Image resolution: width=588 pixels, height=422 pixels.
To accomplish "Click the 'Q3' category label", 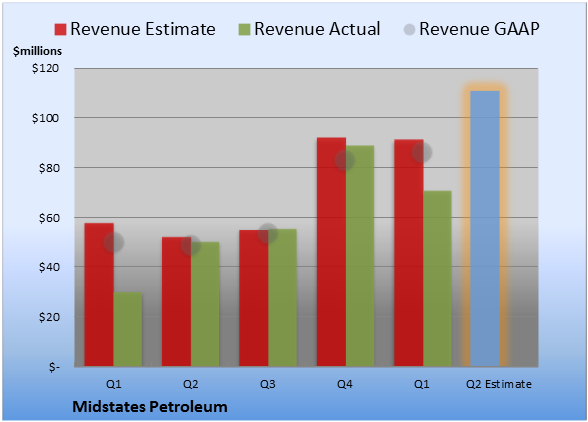I will [x=268, y=384].
